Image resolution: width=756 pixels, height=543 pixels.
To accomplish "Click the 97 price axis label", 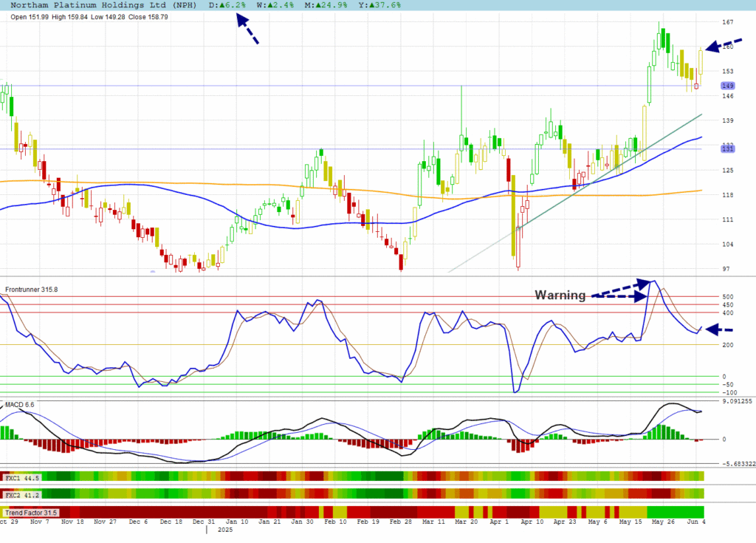I will pos(726,269).
